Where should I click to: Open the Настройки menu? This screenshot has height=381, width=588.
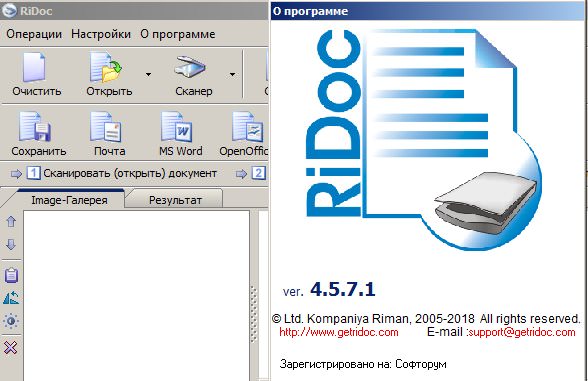101,34
